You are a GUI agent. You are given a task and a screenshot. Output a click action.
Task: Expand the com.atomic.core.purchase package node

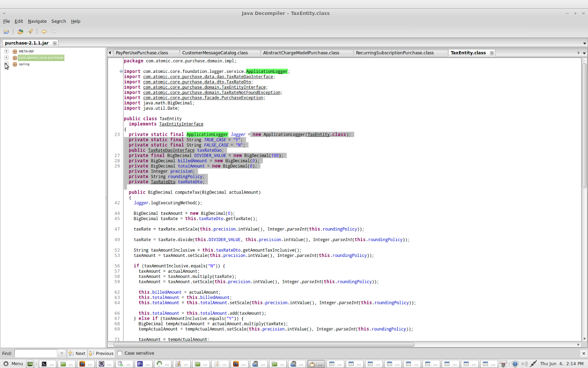pos(7,57)
